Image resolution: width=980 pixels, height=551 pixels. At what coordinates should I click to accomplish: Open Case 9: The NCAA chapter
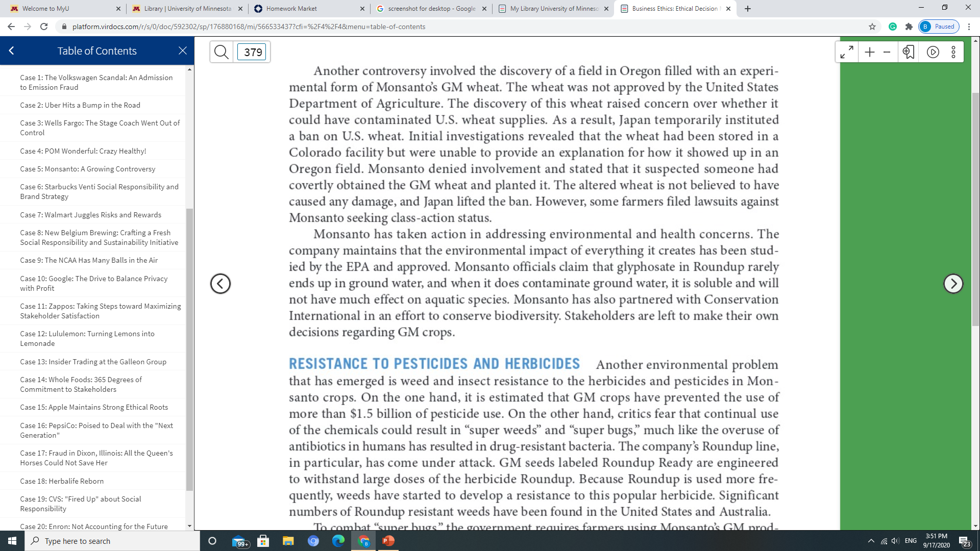point(89,260)
